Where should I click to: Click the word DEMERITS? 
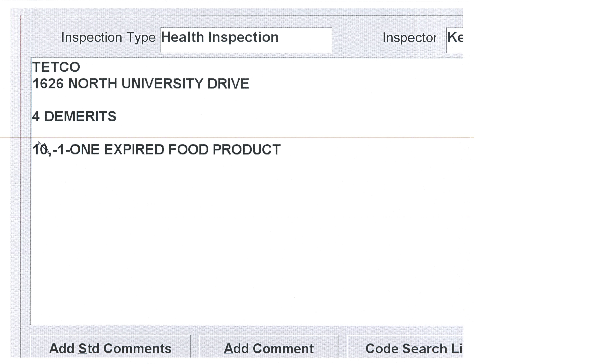80,116
